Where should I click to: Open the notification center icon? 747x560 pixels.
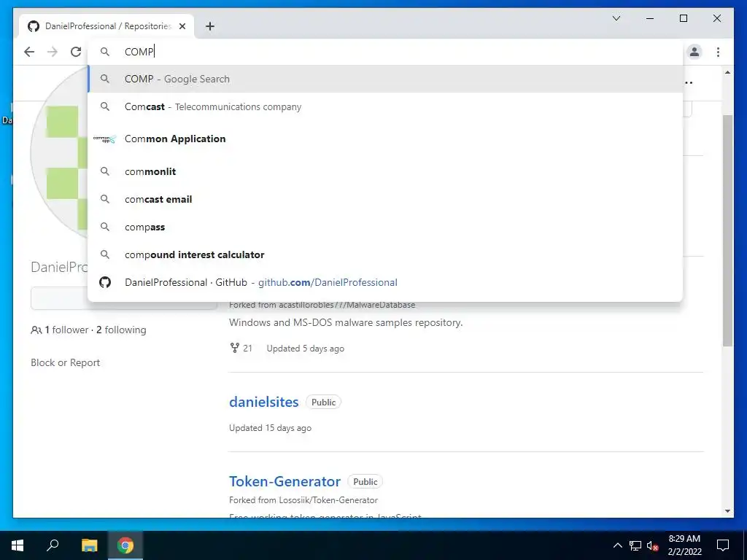[x=723, y=545]
